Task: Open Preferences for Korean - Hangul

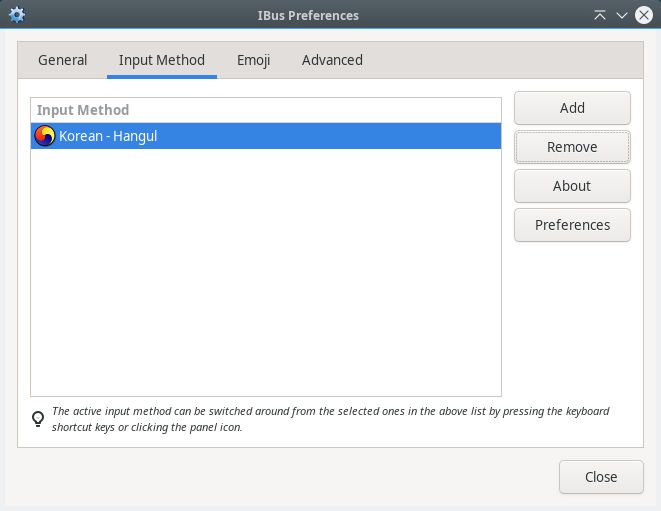Action: 572,225
